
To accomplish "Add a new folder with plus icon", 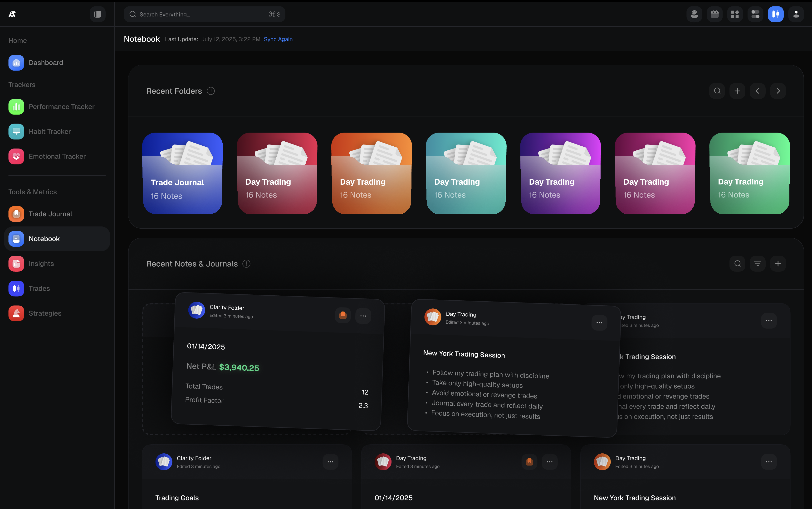I will tap(737, 91).
